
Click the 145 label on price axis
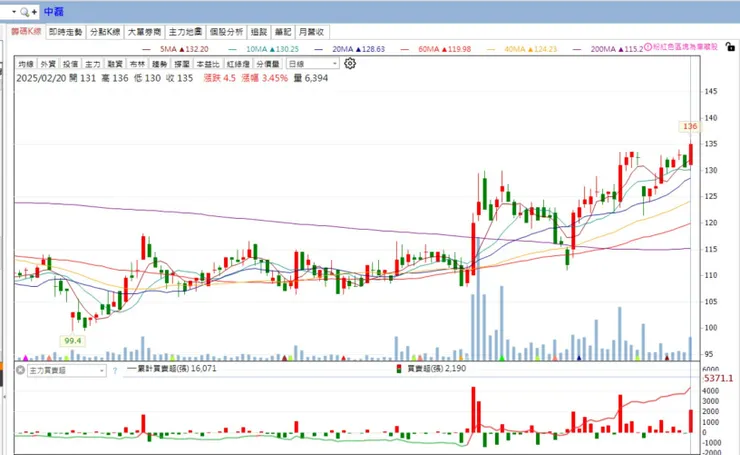[711, 92]
